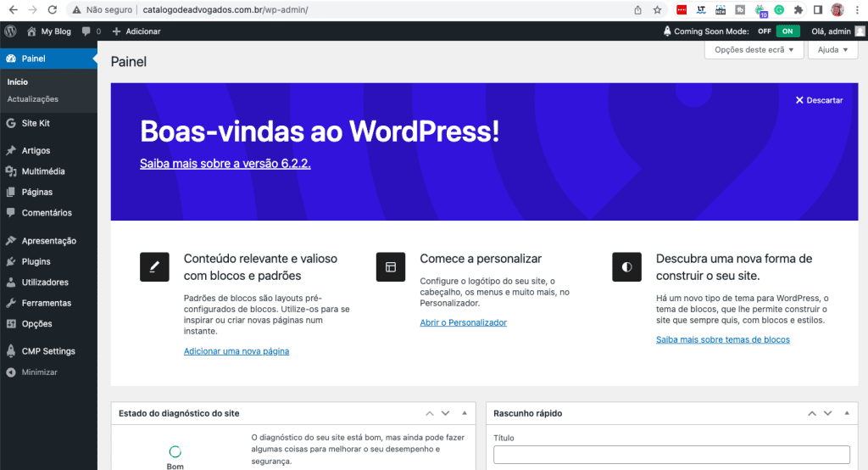868x470 pixels.
Task: Click the browser address bar URL
Action: pos(225,9)
